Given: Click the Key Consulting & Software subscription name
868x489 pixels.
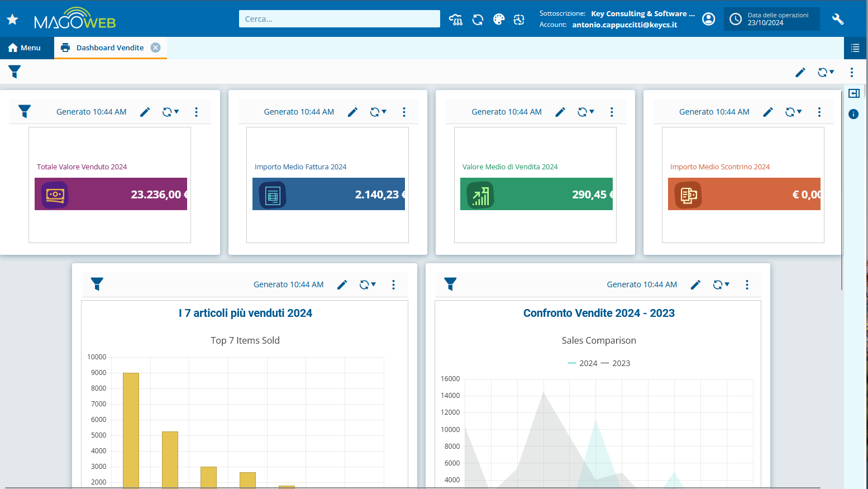Looking at the screenshot, I should click(x=643, y=13).
